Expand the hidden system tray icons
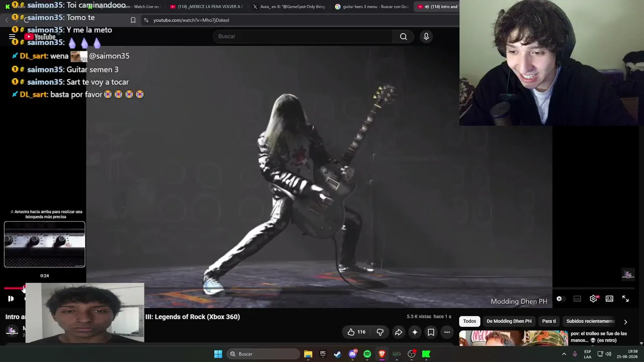 (x=564, y=354)
